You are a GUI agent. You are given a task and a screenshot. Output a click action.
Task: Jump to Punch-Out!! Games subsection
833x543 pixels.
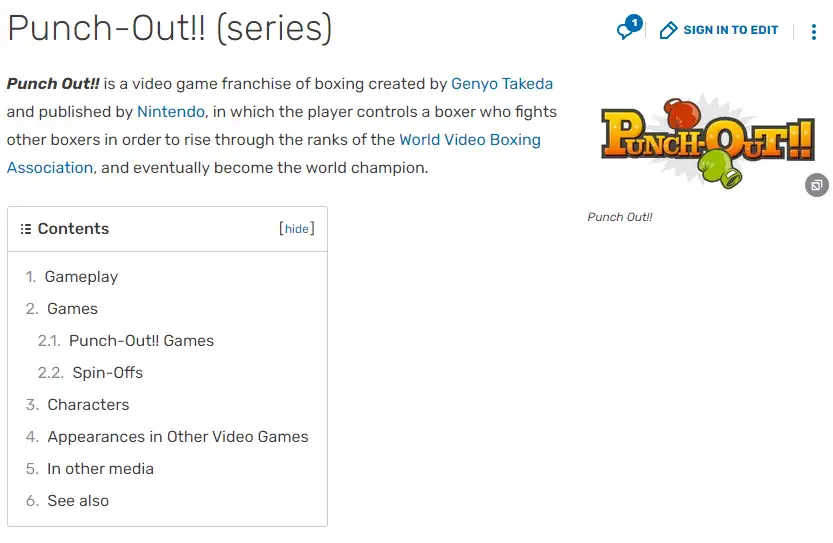[x=141, y=341]
